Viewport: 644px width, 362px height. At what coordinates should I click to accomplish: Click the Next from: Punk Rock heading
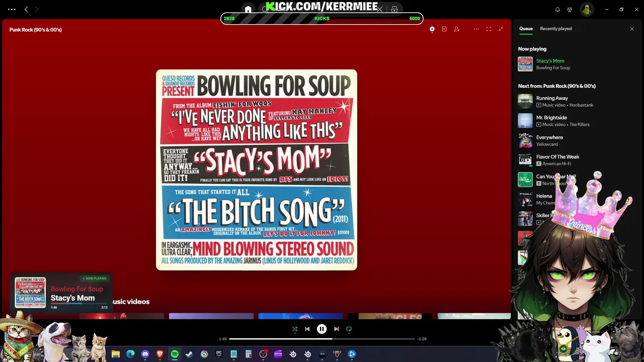[557, 86]
